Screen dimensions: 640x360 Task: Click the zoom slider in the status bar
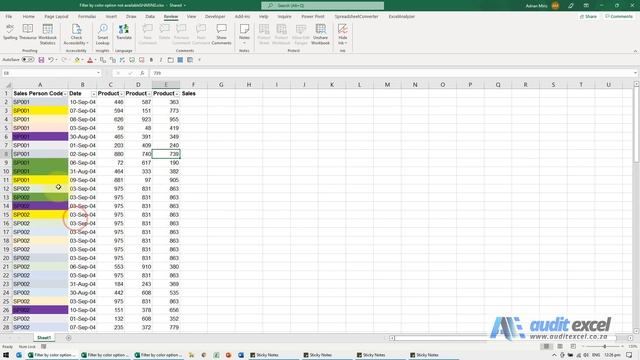pyautogui.click(x=604, y=347)
